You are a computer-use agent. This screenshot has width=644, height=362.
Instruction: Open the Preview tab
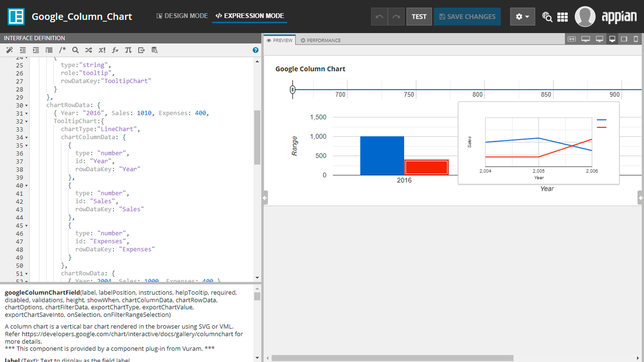(x=280, y=40)
